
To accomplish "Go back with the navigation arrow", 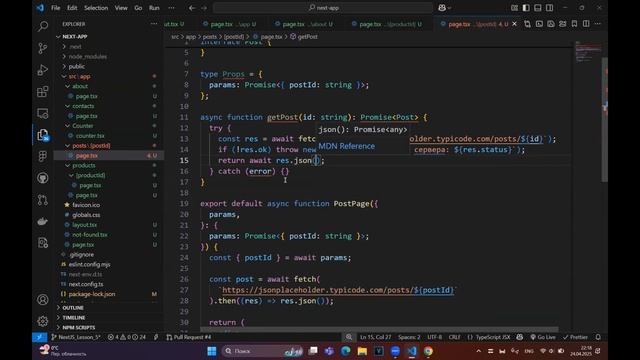I will (192, 8).
